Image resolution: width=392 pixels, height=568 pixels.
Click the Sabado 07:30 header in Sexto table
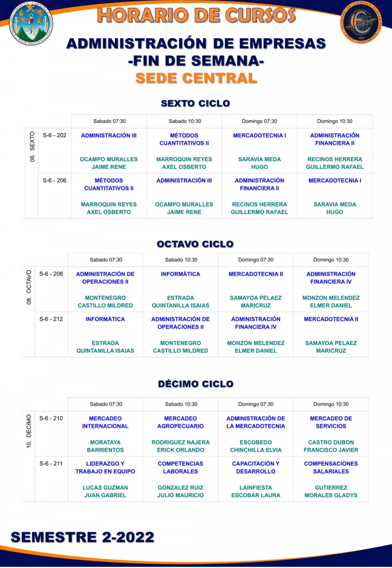[109, 122]
